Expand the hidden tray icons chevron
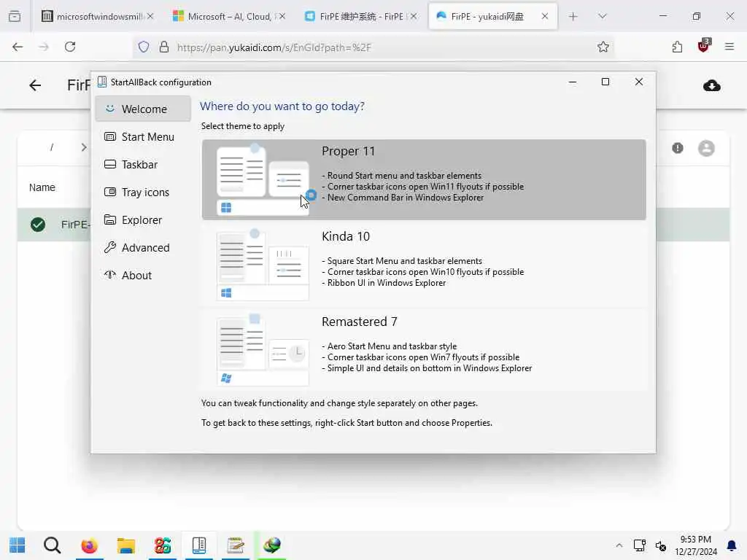 619,545
